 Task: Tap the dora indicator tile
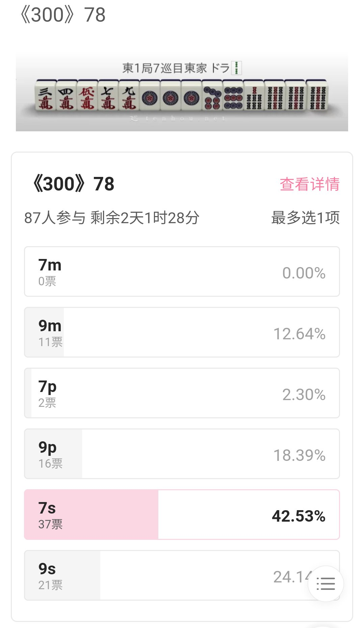tap(237, 68)
